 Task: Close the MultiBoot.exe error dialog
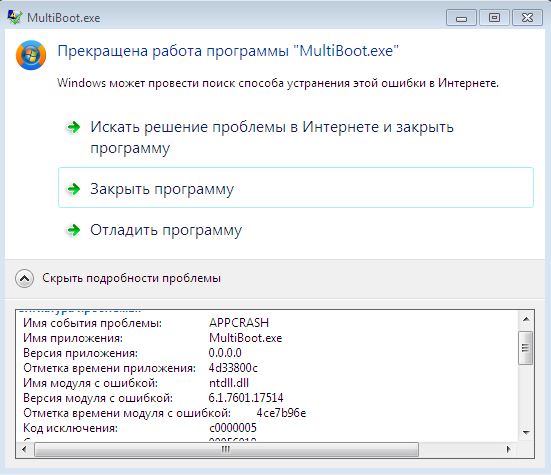click(527, 18)
